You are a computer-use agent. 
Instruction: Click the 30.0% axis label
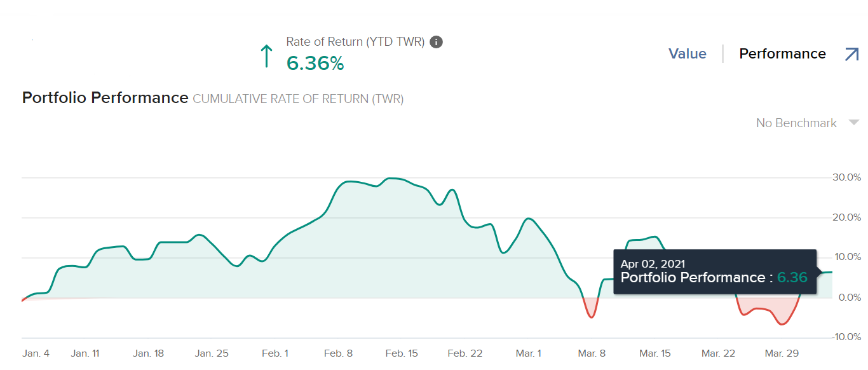(847, 177)
